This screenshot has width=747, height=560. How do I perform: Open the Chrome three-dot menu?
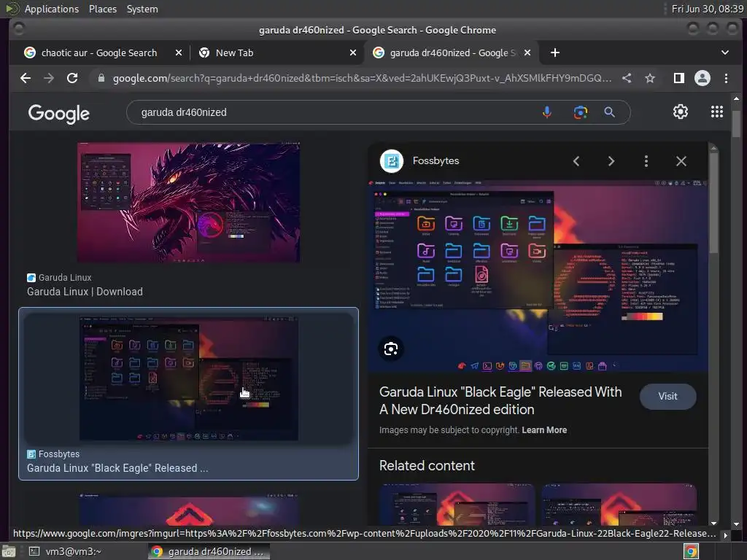(726, 78)
